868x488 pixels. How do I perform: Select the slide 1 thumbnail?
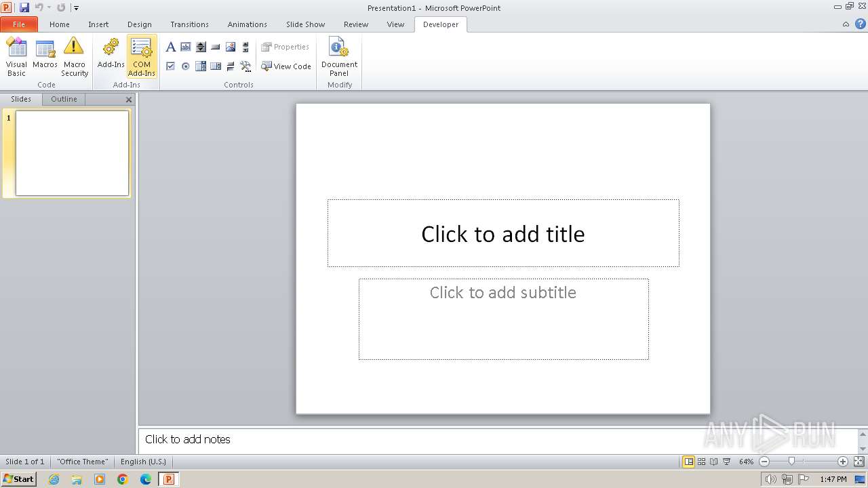(x=72, y=153)
